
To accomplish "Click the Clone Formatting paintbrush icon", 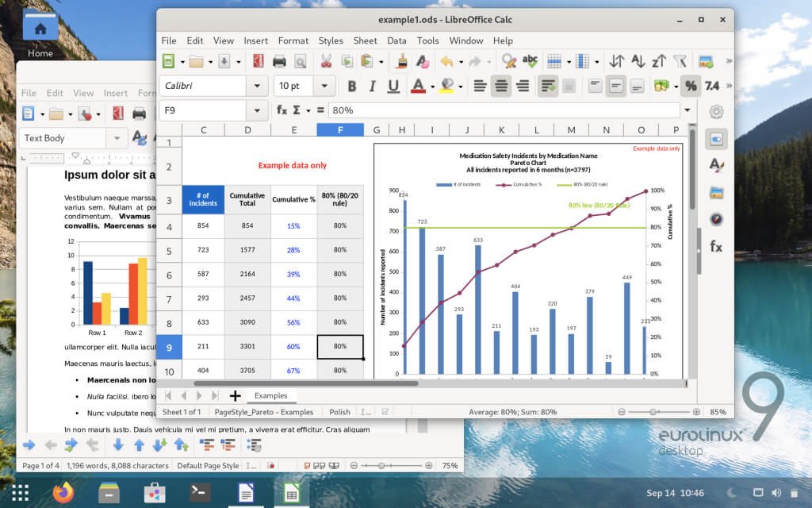I will tap(402, 60).
